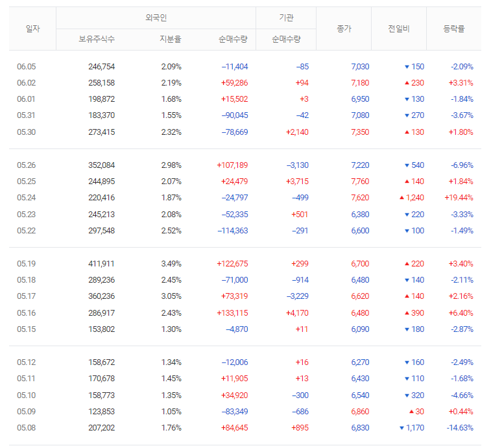Click foreign net buy +84,645
Image resolution: width=491 pixels, height=448 pixels.
(235, 428)
